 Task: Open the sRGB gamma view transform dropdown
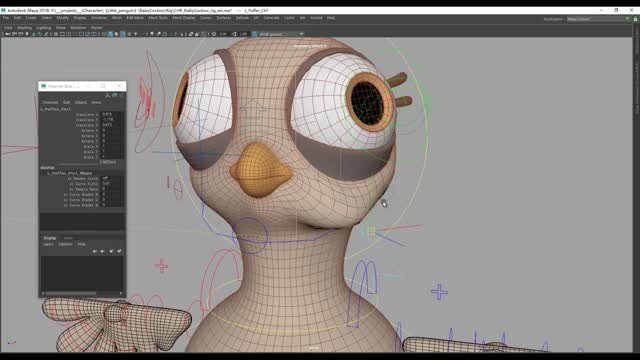coord(281,34)
